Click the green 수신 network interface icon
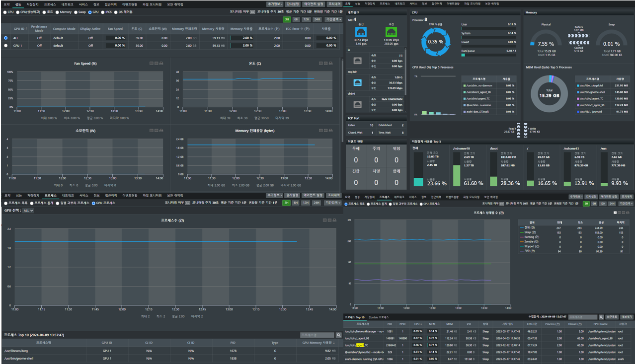The width and height of the screenshot is (635, 364). (x=391, y=32)
